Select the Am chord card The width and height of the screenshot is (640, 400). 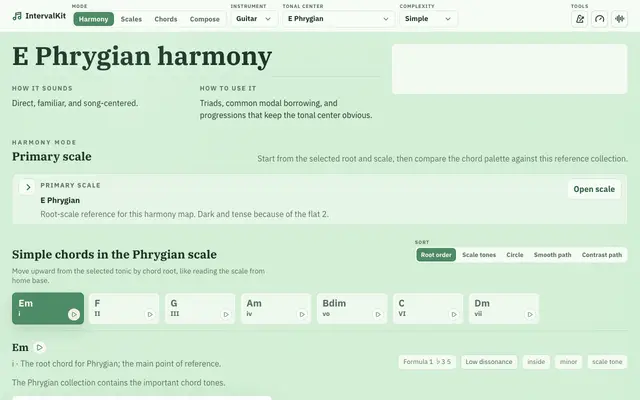tap(276, 309)
